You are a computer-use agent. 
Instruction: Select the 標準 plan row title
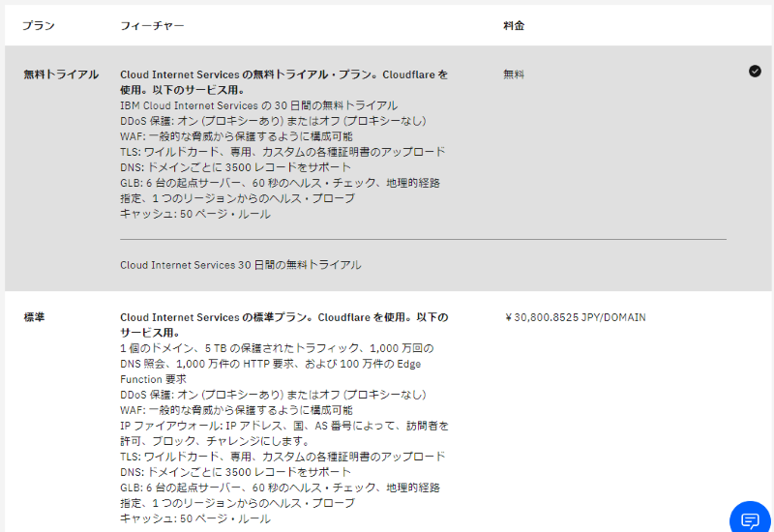[x=34, y=317]
